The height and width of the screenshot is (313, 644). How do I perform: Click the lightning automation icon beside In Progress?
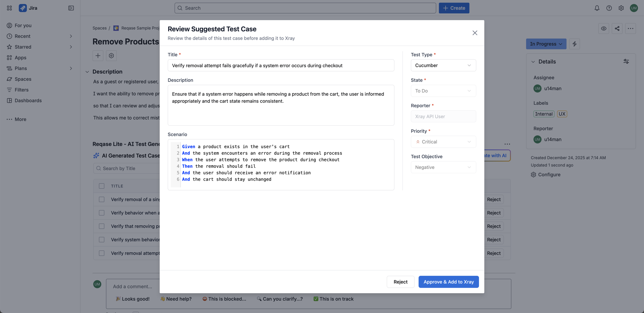point(575,44)
